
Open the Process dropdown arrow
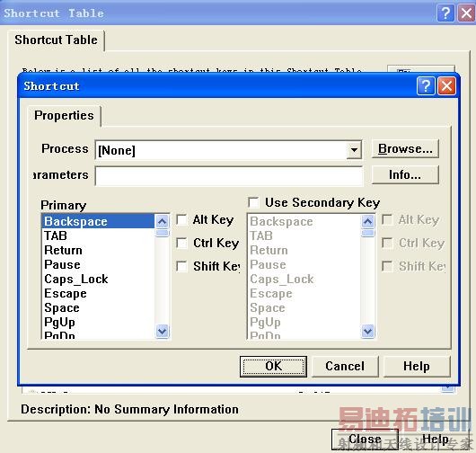[354, 150]
